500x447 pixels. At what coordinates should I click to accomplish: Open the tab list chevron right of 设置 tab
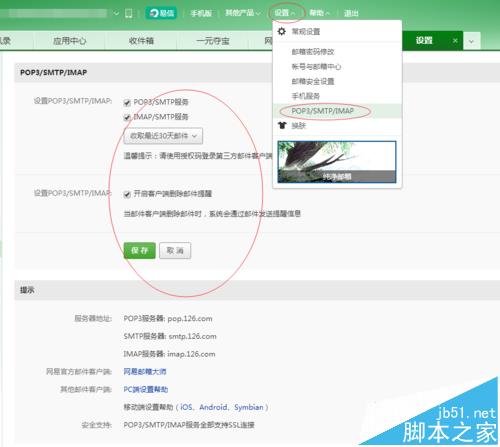[x=471, y=41]
